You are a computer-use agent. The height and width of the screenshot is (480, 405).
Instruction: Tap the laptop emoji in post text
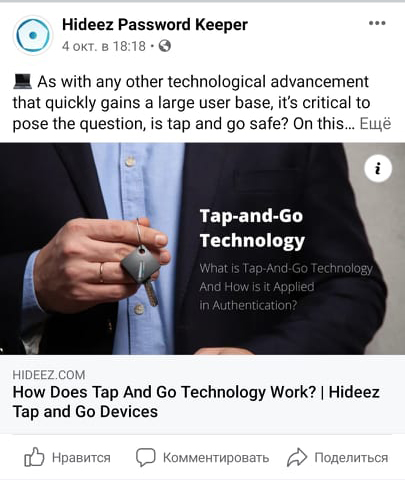pos(22,82)
